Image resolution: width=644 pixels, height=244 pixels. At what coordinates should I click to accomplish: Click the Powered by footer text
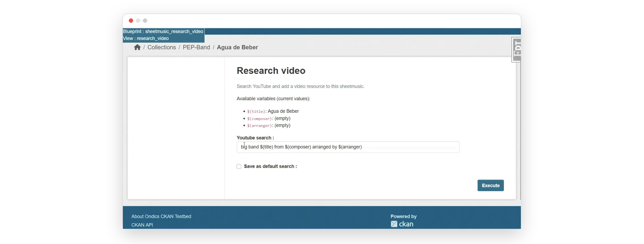click(x=403, y=216)
